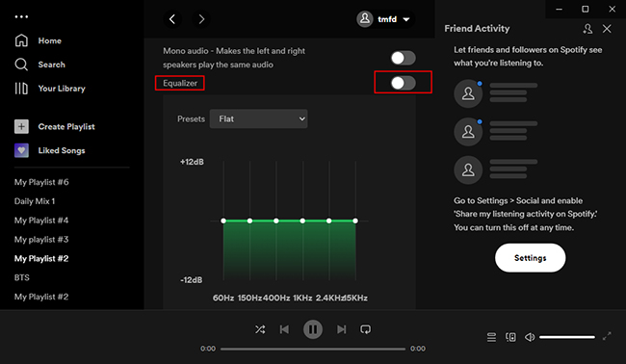Click the Equalizer label
Image resolution: width=626 pixels, height=364 pixels.
(x=180, y=83)
